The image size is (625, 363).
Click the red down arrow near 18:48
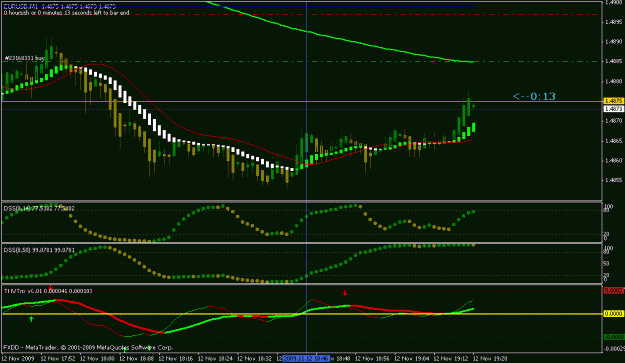click(345, 293)
